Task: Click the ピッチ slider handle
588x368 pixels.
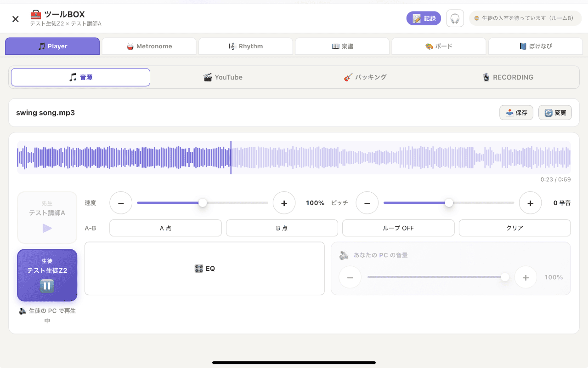Action: [x=449, y=203]
